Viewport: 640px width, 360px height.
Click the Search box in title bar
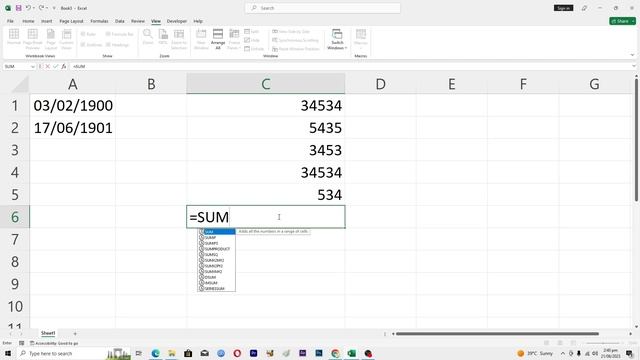pos(322,8)
